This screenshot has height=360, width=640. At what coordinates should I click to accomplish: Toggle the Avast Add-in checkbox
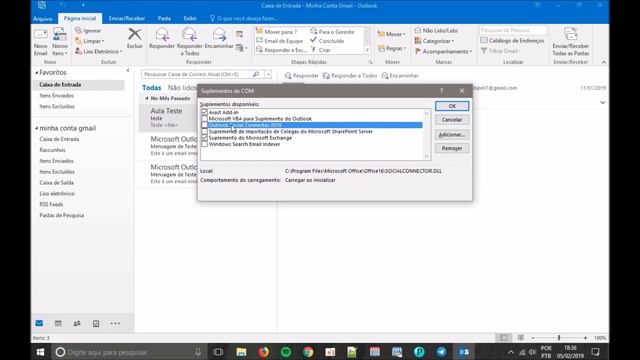click(x=204, y=112)
